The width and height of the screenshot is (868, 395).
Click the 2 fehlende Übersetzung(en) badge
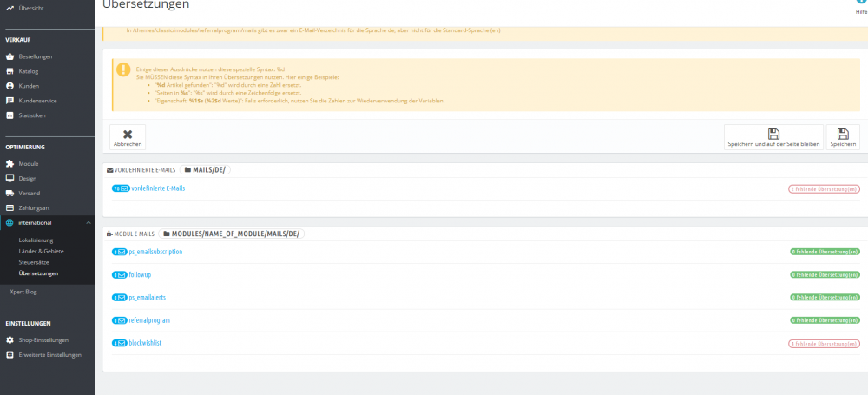tap(825, 189)
